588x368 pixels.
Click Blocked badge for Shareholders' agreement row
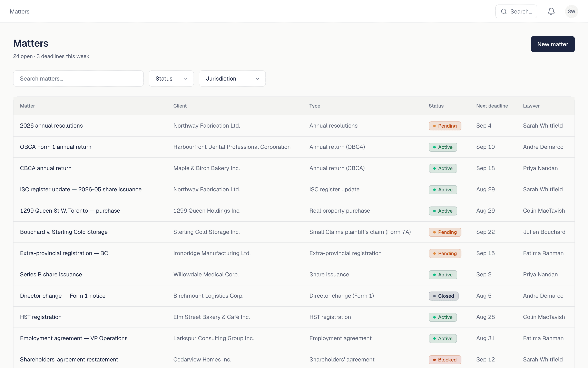point(445,360)
